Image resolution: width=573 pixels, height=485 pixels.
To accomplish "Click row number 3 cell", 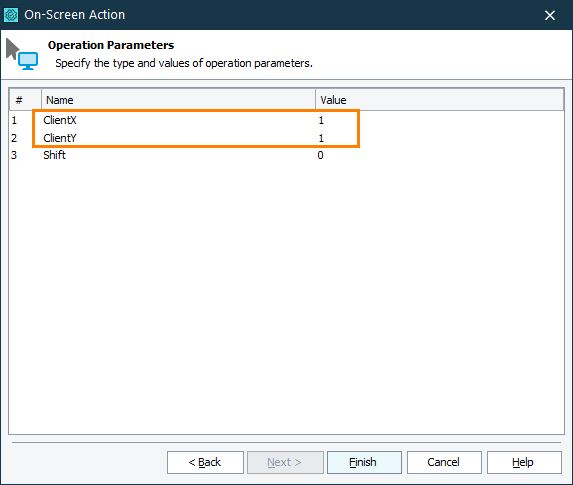I will pyautogui.click(x=25, y=155).
